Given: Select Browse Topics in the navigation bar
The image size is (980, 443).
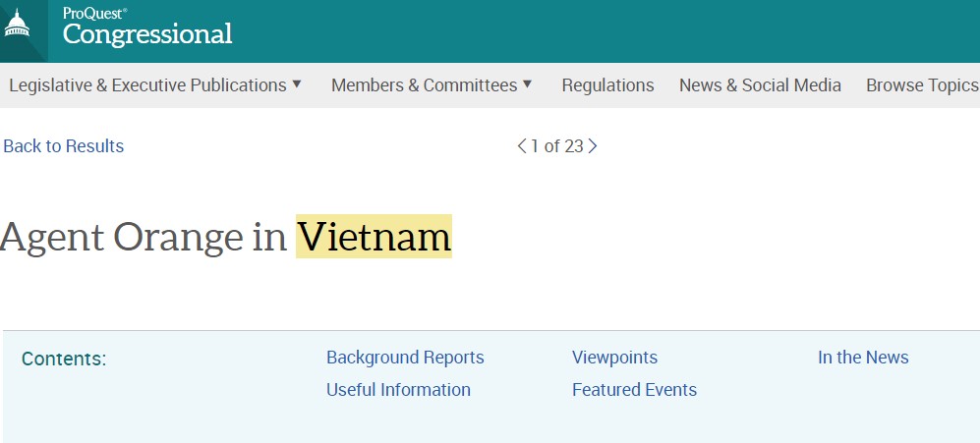Looking at the screenshot, I should point(921,85).
